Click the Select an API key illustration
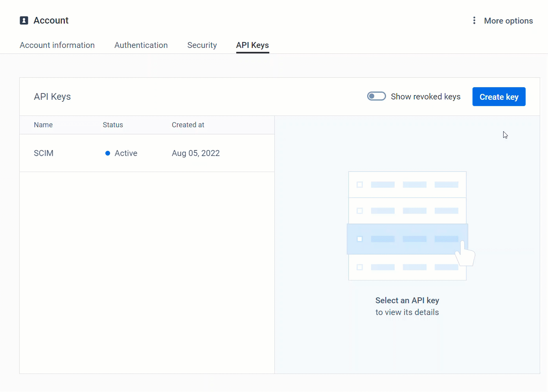 407,225
